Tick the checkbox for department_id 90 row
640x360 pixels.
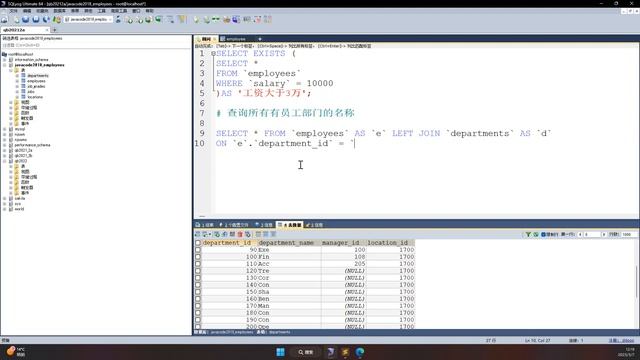click(x=198, y=250)
